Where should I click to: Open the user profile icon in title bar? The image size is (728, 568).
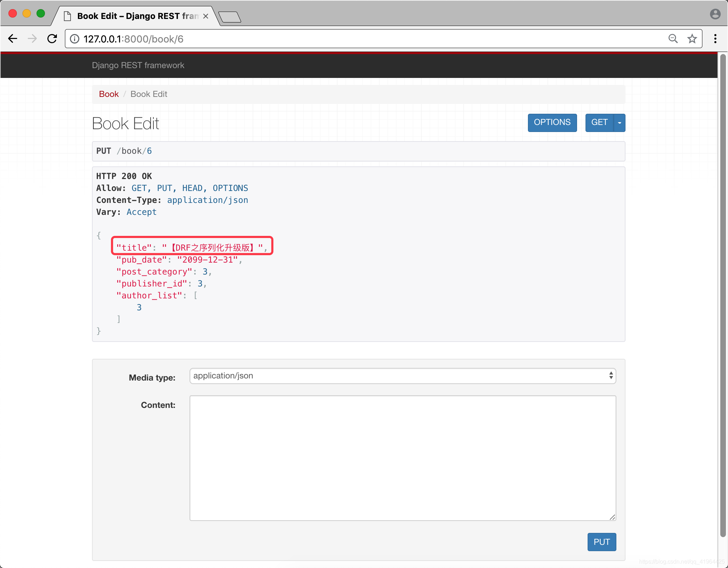click(715, 14)
